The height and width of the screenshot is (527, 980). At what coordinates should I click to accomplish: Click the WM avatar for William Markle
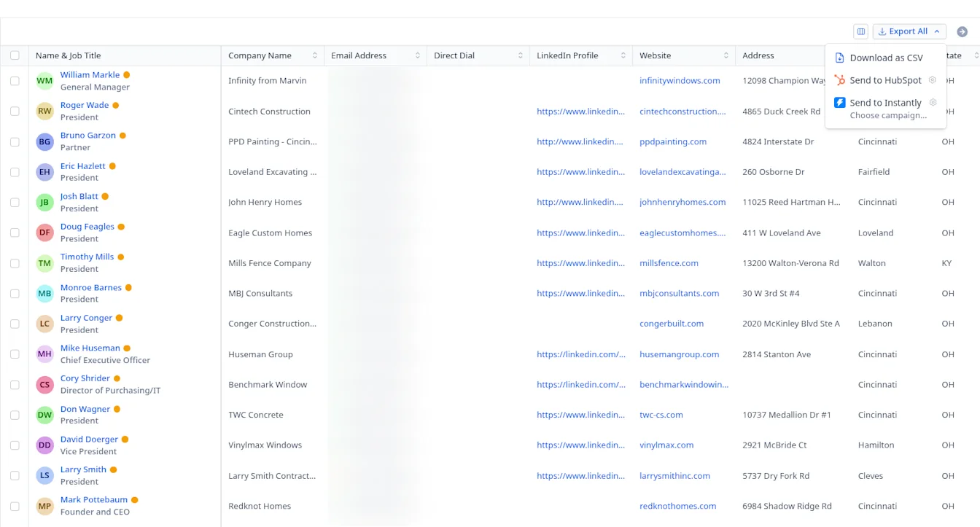point(45,81)
